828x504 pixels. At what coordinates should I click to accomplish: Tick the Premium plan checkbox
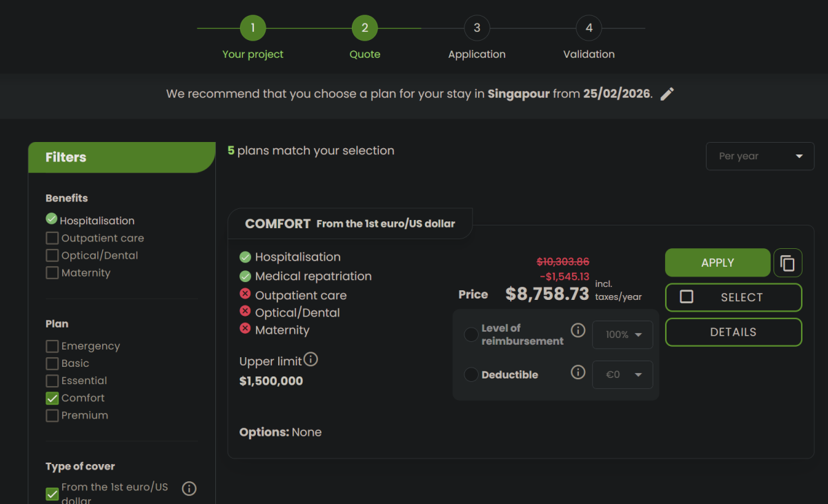52,416
